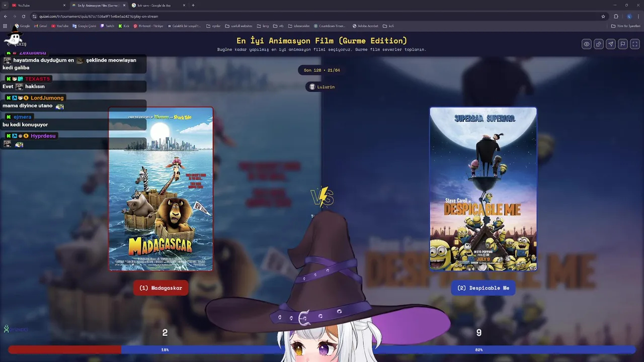Open YouTube bookmark
The width and height of the screenshot is (644, 362).
(x=60, y=26)
